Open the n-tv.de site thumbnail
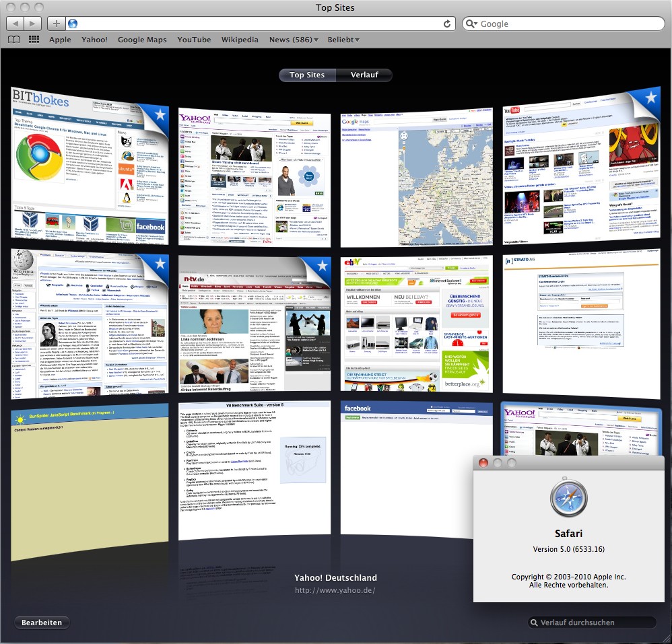Image resolution: width=672 pixels, height=644 pixels. (255, 324)
